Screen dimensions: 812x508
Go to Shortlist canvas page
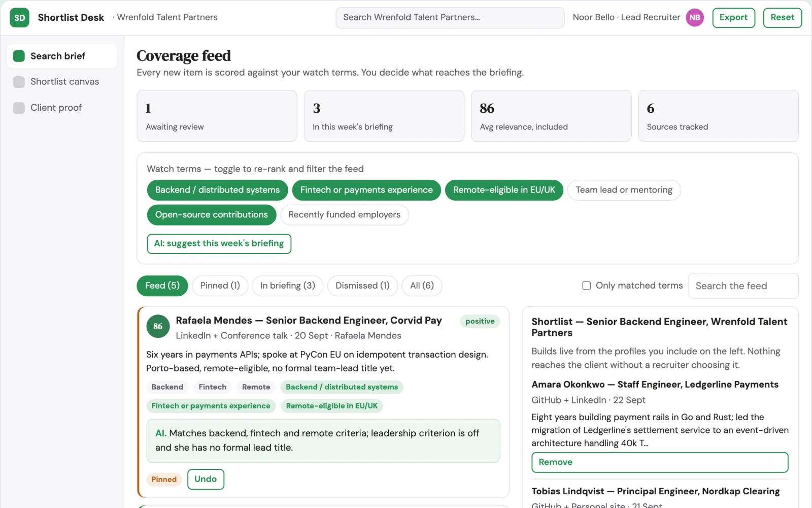tap(62, 82)
